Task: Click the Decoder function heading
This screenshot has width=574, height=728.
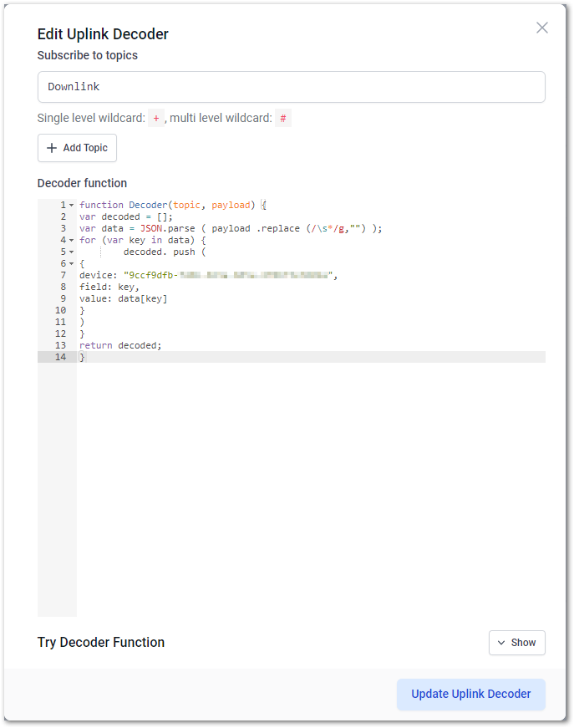Action: 82,183
